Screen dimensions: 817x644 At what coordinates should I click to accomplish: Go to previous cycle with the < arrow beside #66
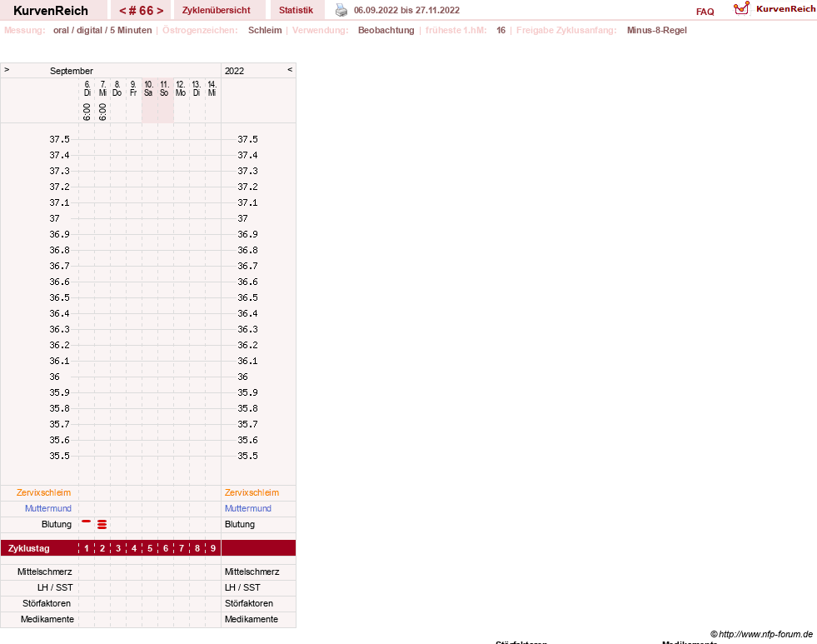[x=122, y=11]
